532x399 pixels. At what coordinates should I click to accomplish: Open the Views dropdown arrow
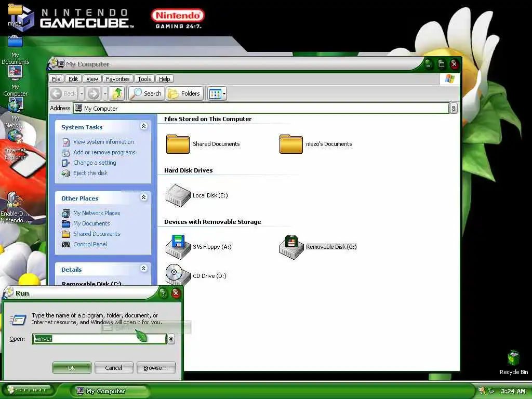224,94
